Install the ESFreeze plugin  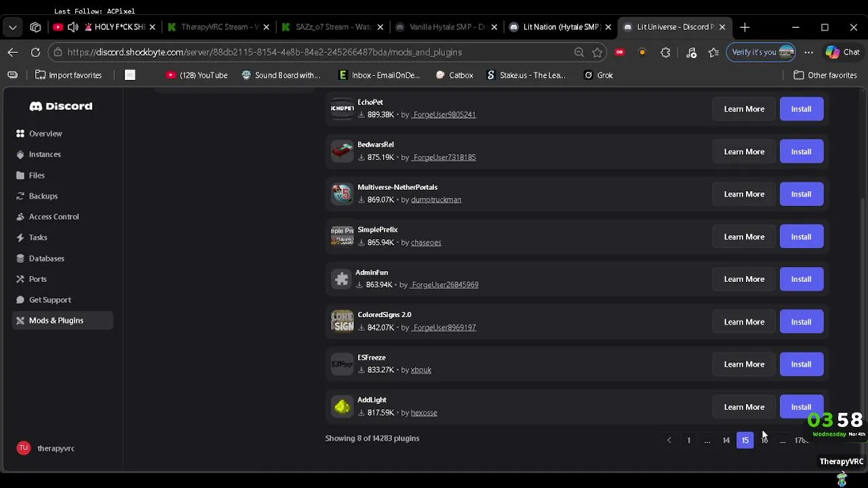click(x=802, y=364)
